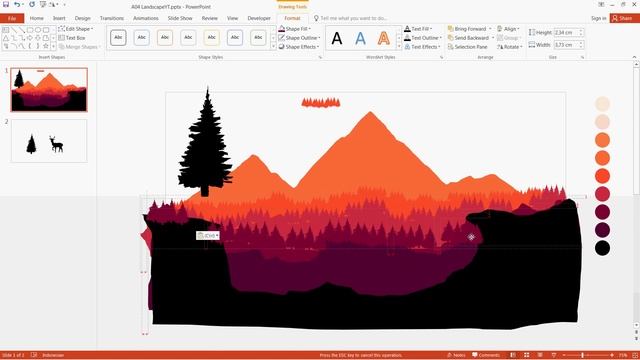The image size is (640, 360).
Task: Click the shape Width input field
Action: tap(569, 44)
